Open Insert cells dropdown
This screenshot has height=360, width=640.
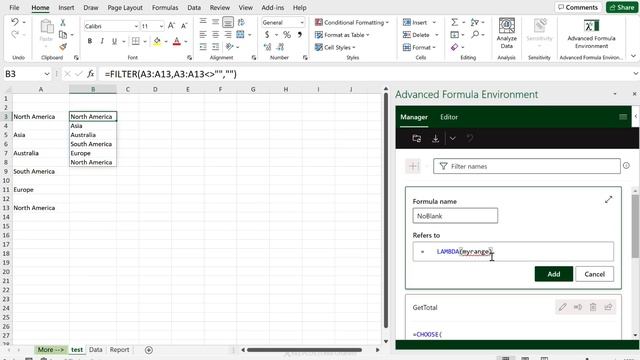pos(434,22)
